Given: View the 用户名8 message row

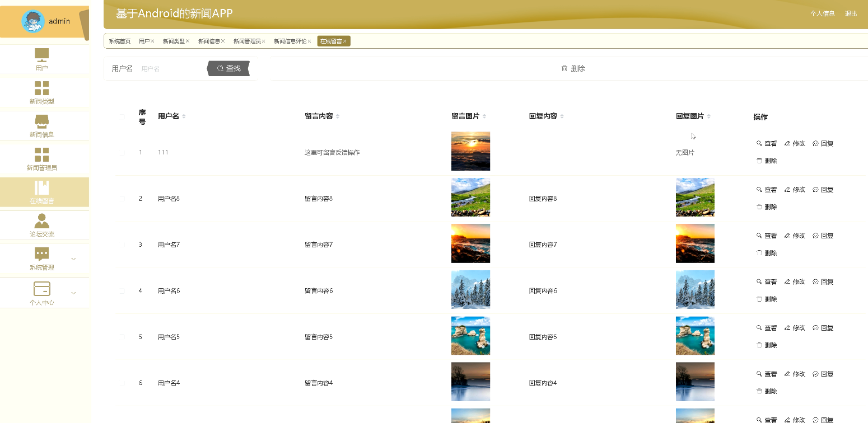Looking at the screenshot, I should [x=767, y=190].
